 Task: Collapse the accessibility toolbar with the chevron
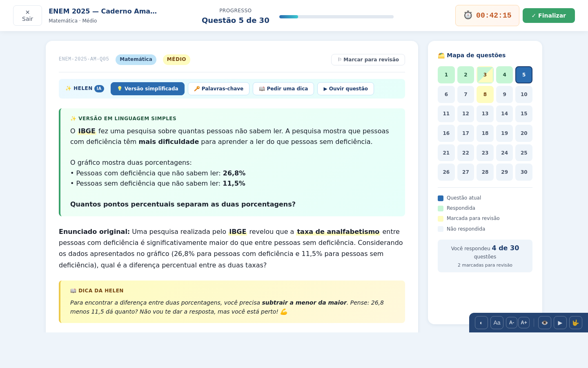tap(481, 323)
